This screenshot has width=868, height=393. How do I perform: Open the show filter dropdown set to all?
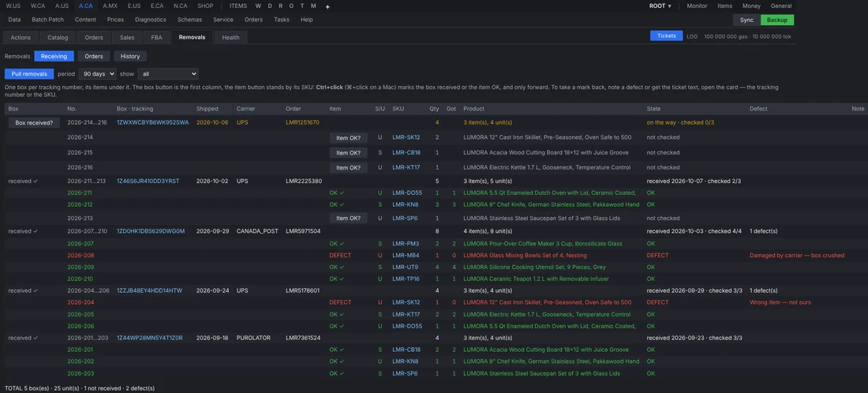coord(168,73)
